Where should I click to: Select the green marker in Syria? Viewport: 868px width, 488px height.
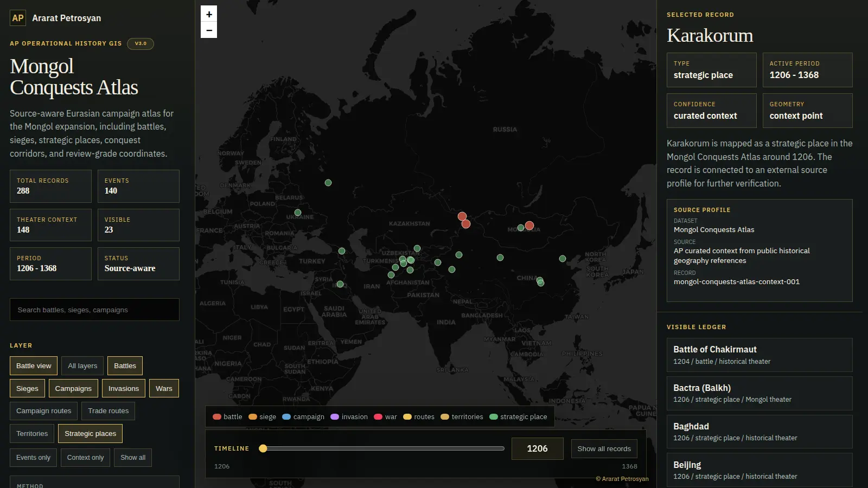(340, 284)
